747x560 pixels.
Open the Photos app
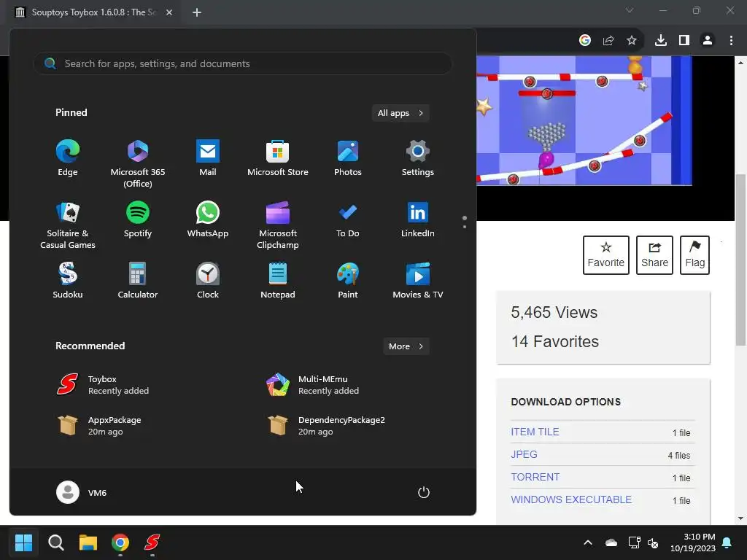(x=348, y=158)
